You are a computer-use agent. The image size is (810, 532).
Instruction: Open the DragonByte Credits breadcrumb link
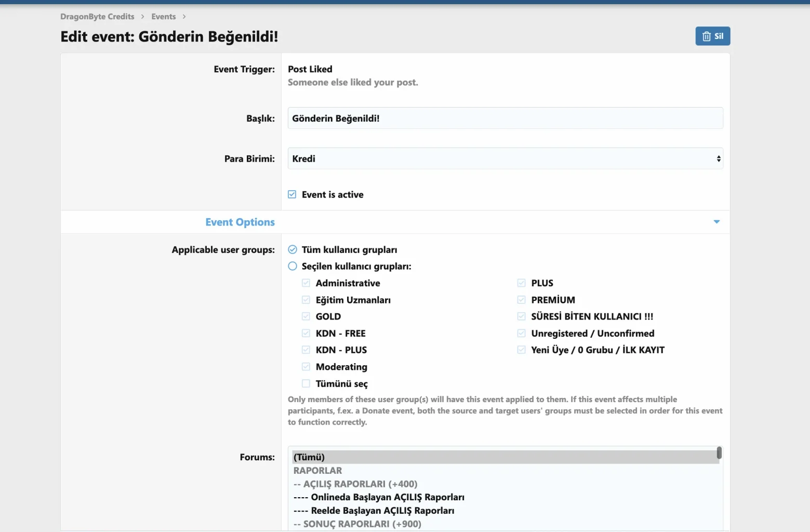point(97,17)
